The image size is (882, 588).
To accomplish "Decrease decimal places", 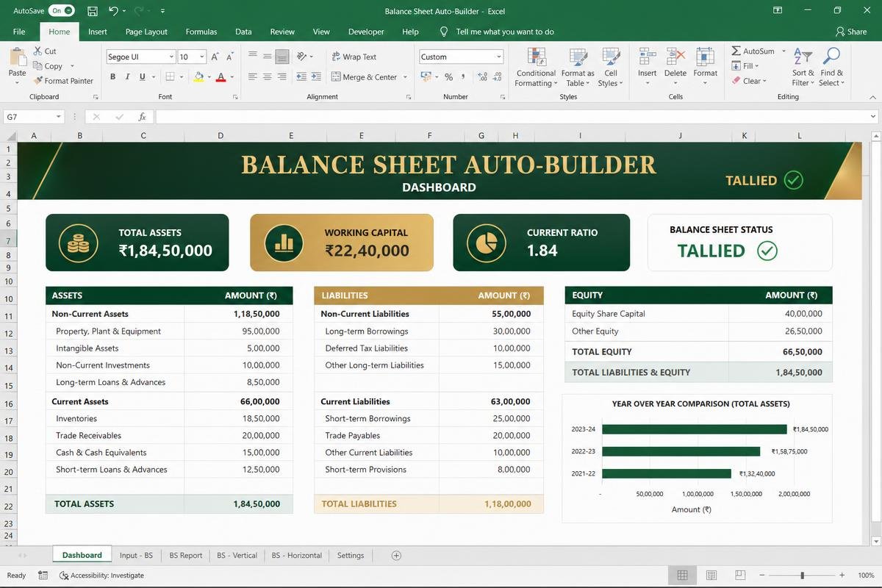I will (x=498, y=76).
